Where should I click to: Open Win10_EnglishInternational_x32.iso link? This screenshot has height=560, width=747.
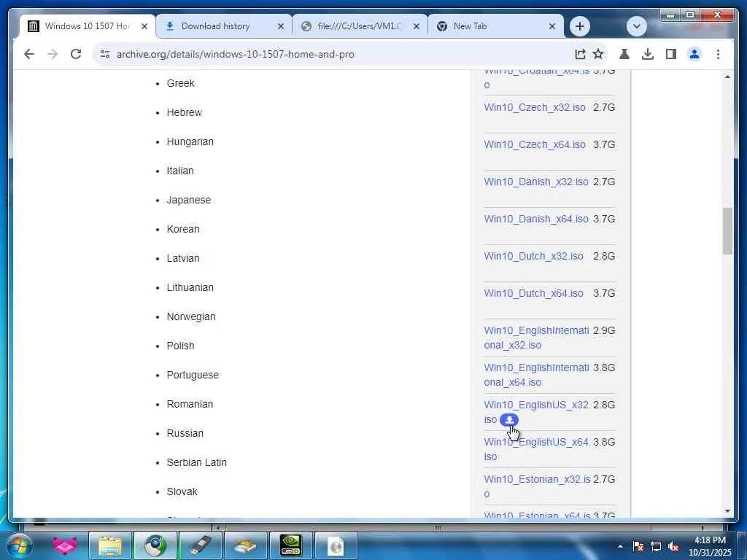[536, 337]
